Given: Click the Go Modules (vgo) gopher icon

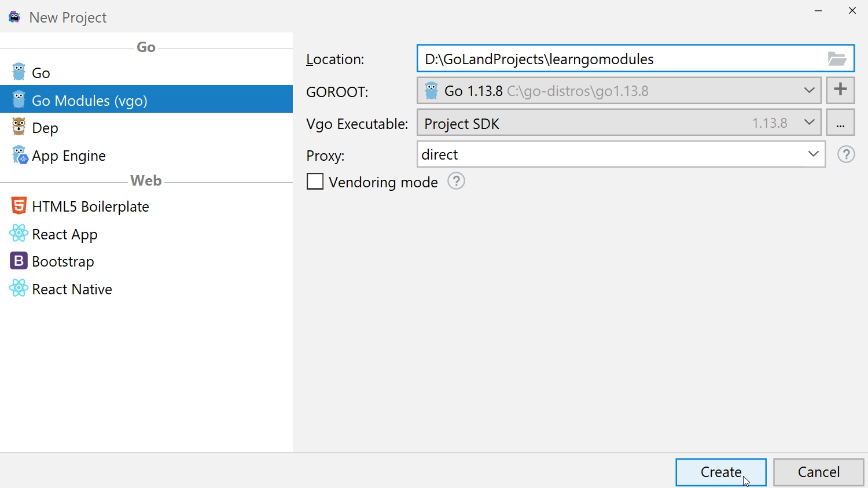Looking at the screenshot, I should (19, 99).
